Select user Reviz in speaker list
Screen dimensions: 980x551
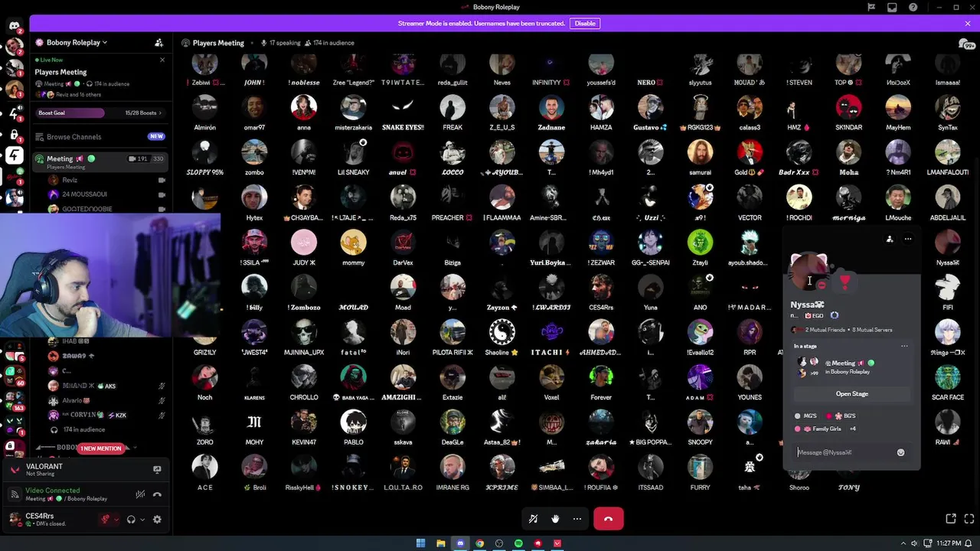point(70,181)
